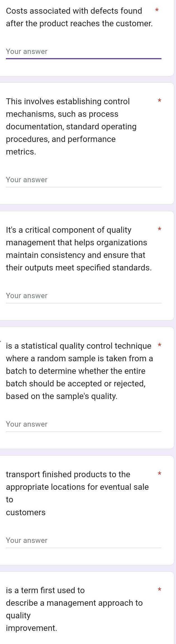Click required asterisk next to 'establishing control' question
The width and height of the screenshot is (176, 644).
(159, 100)
